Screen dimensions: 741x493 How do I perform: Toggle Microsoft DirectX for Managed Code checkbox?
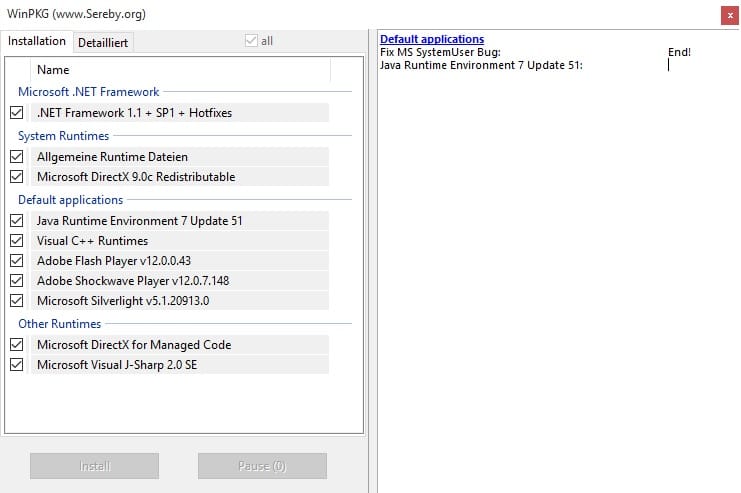pos(17,345)
